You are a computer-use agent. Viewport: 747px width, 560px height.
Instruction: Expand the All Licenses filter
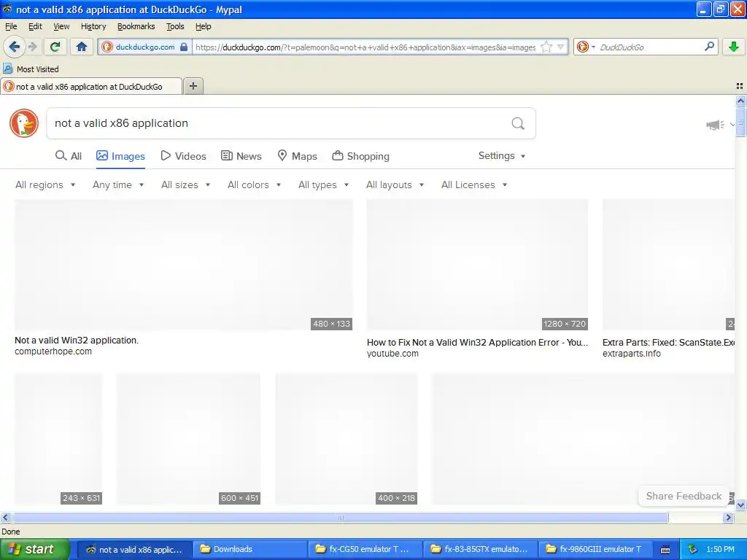(x=474, y=184)
